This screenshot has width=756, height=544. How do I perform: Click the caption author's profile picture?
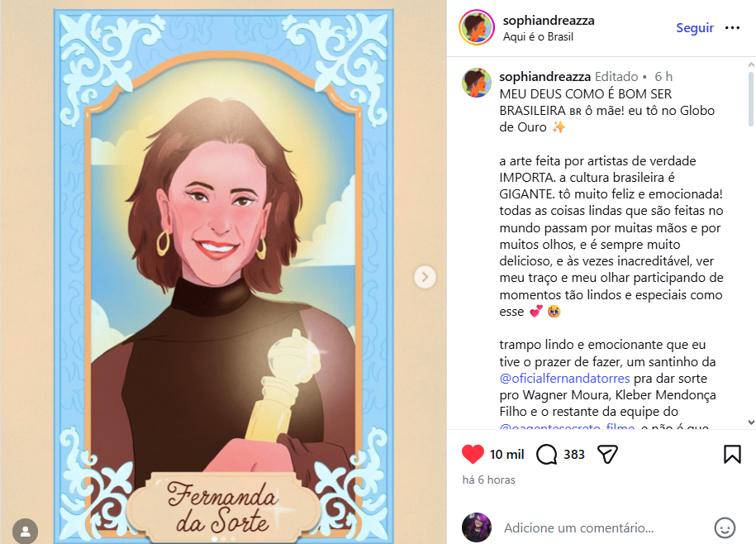coord(477,83)
